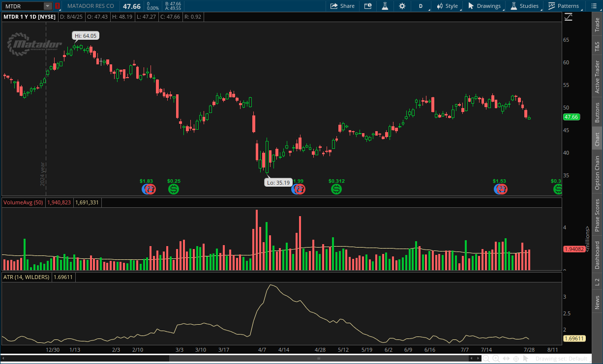Click the last price 47.66 in header
The width and height of the screenshot is (603, 364).
(131, 6)
